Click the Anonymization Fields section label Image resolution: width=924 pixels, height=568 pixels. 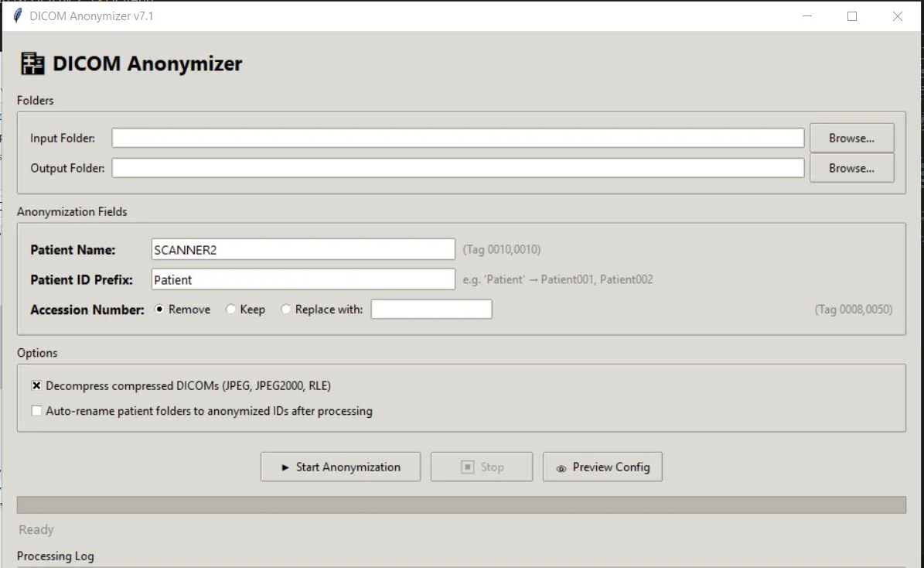[x=72, y=211]
